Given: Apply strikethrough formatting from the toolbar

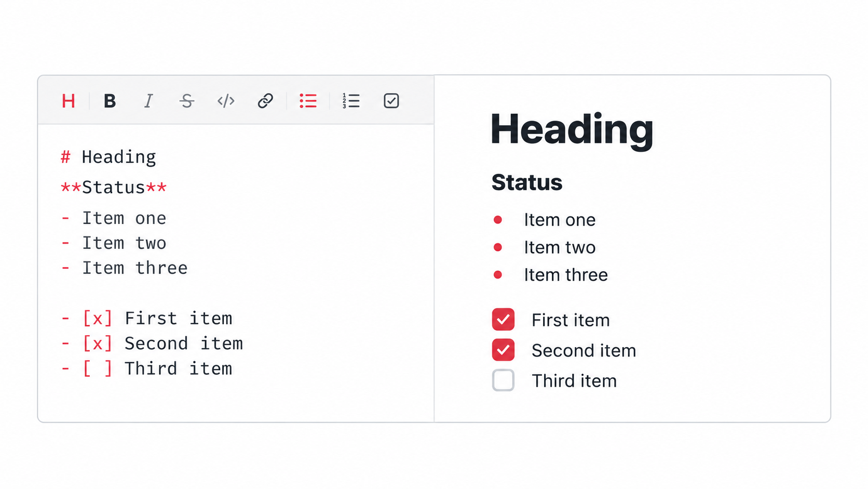Looking at the screenshot, I should point(187,101).
